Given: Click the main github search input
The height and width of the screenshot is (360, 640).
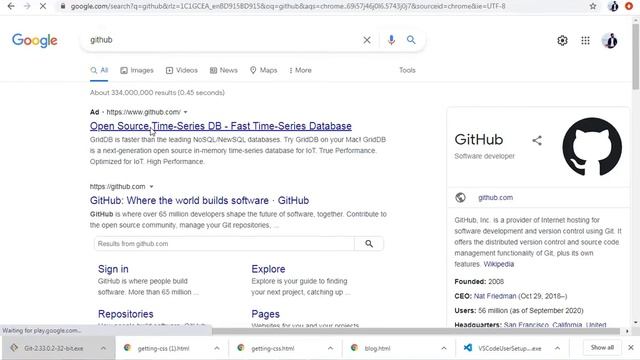Looking at the screenshot, I should pyautogui.click(x=224, y=40).
